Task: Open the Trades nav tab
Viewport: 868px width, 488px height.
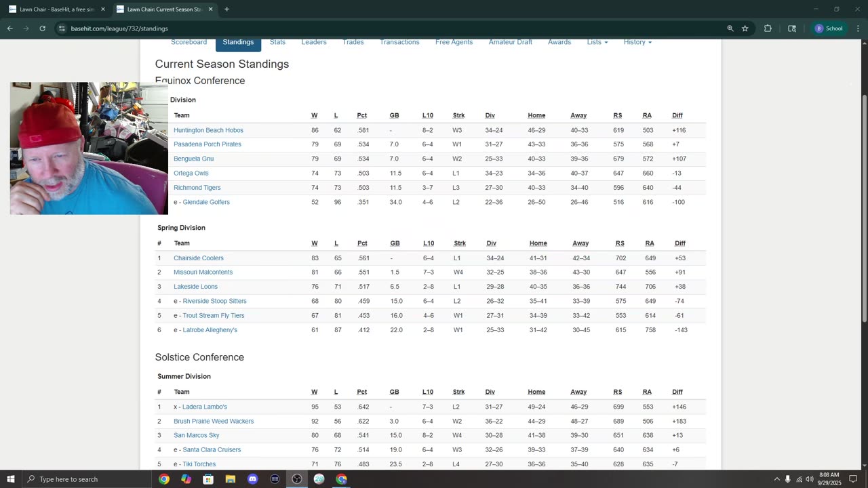Action: [353, 42]
